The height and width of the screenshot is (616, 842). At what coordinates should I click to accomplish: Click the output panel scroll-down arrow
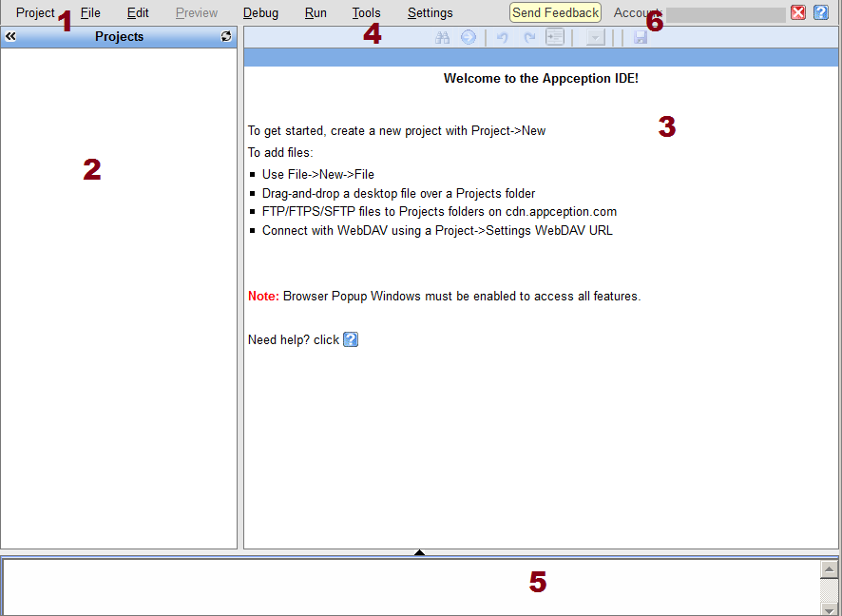[829, 609]
